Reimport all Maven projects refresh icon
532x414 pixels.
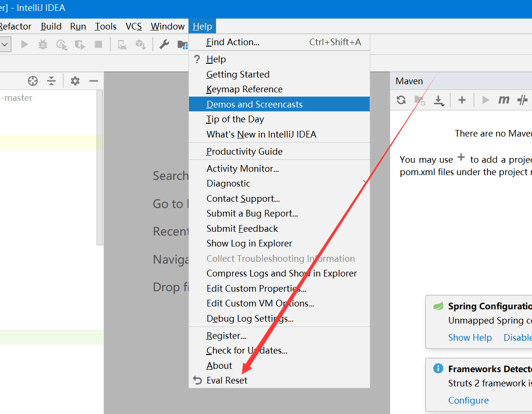tap(401, 100)
